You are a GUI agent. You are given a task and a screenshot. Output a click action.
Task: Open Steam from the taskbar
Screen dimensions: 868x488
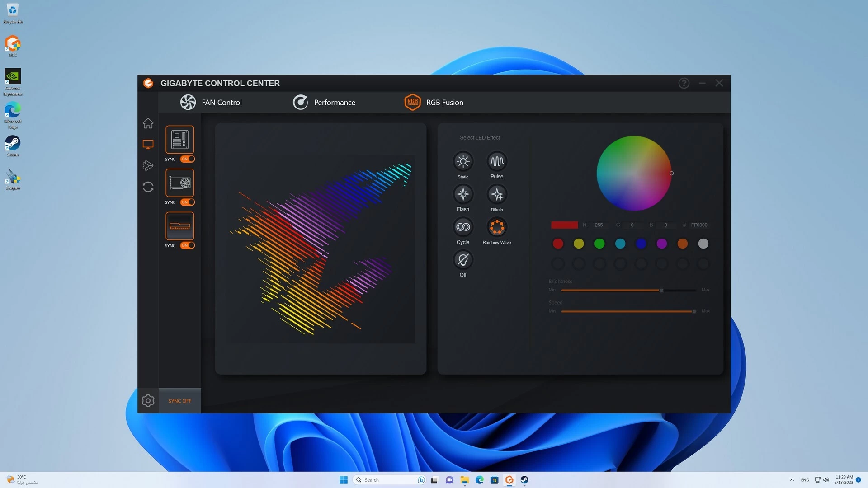pyautogui.click(x=524, y=480)
